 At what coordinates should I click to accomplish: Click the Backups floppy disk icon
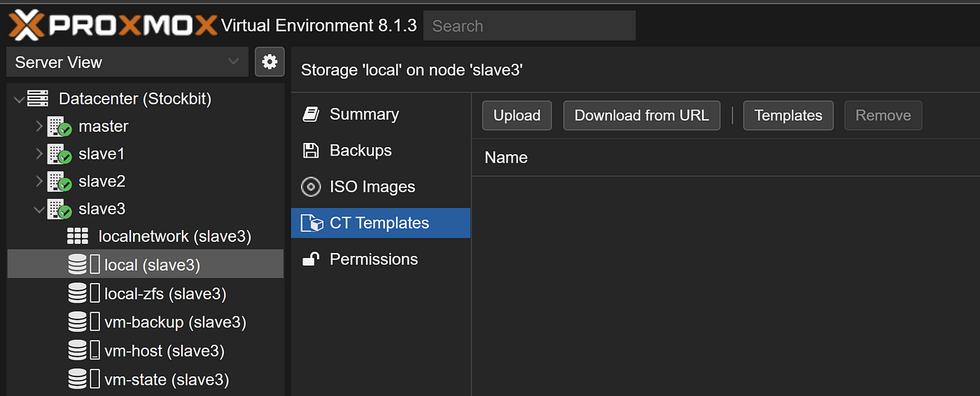point(311,150)
